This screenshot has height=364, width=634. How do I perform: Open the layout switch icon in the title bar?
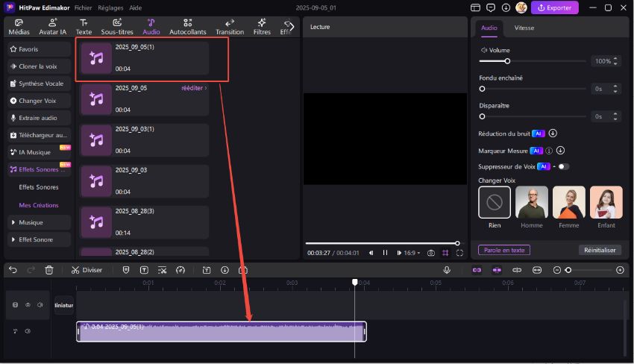pos(476,7)
